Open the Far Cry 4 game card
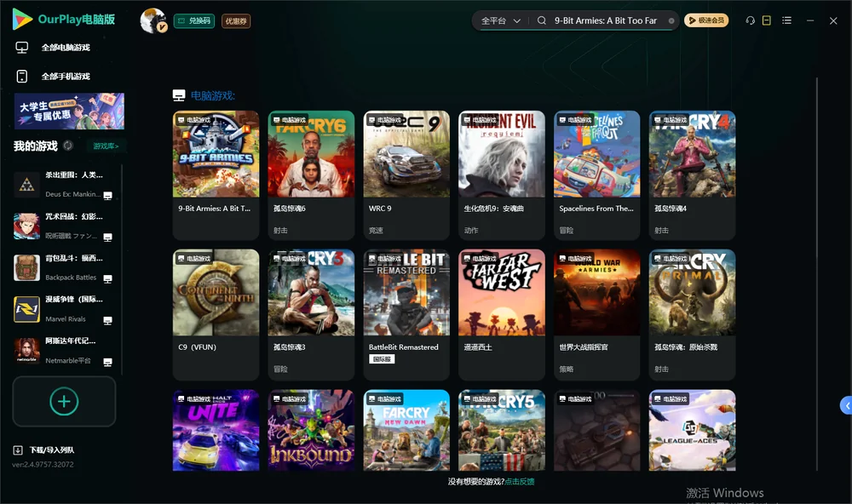The width and height of the screenshot is (852, 504). tap(692, 175)
